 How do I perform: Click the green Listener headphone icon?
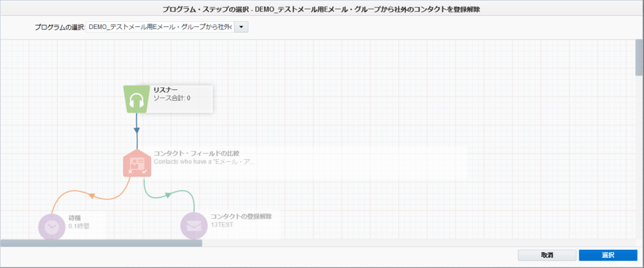click(x=137, y=99)
